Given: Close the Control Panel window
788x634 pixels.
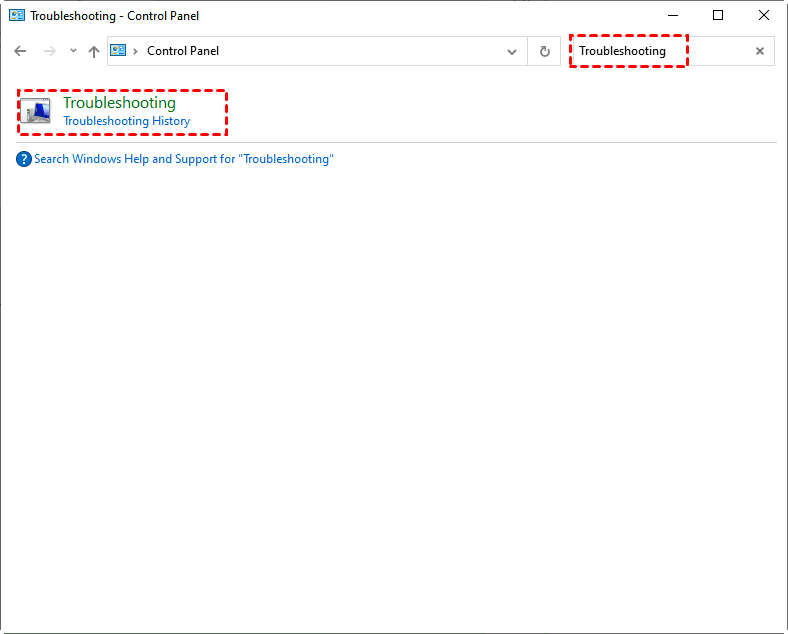Looking at the screenshot, I should [764, 16].
